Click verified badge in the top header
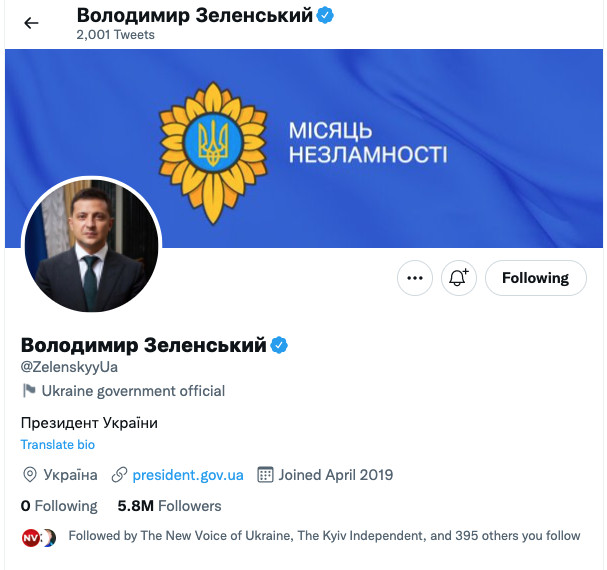Screen dimensions: 607x570 coord(326,16)
